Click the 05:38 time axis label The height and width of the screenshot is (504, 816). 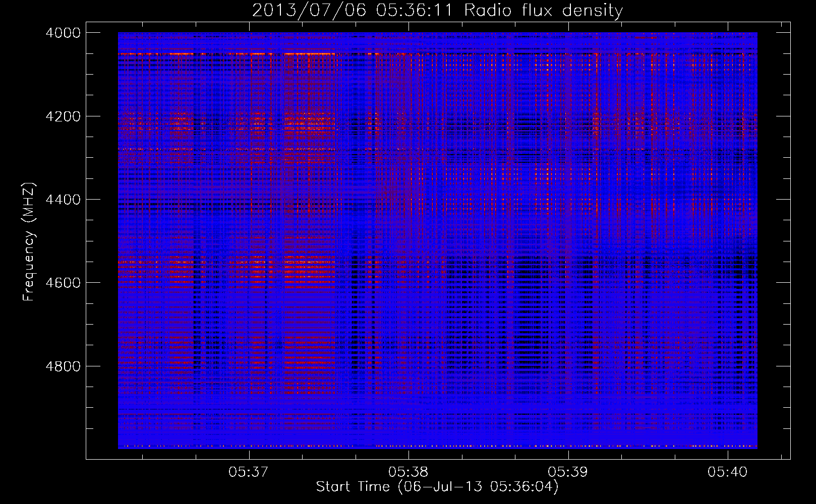click(409, 472)
